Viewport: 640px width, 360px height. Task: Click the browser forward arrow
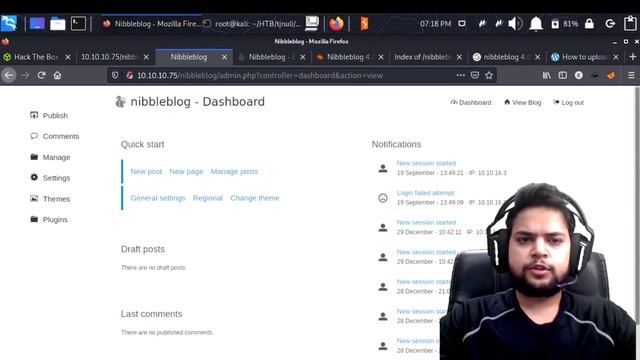click(x=25, y=76)
